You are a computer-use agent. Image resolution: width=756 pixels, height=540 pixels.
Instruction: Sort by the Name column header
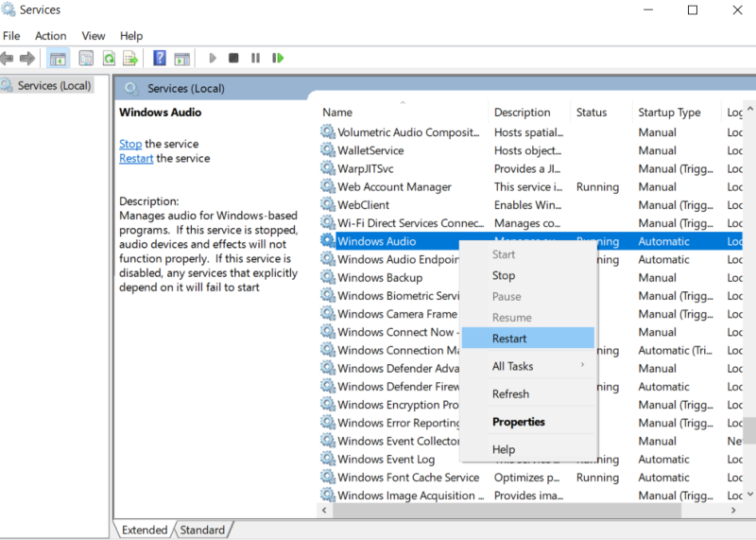404,112
